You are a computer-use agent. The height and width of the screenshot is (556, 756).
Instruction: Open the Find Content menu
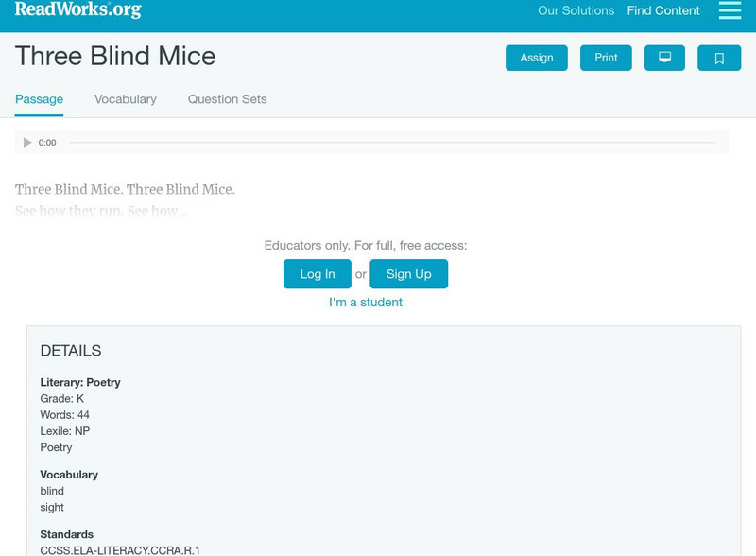click(x=663, y=11)
